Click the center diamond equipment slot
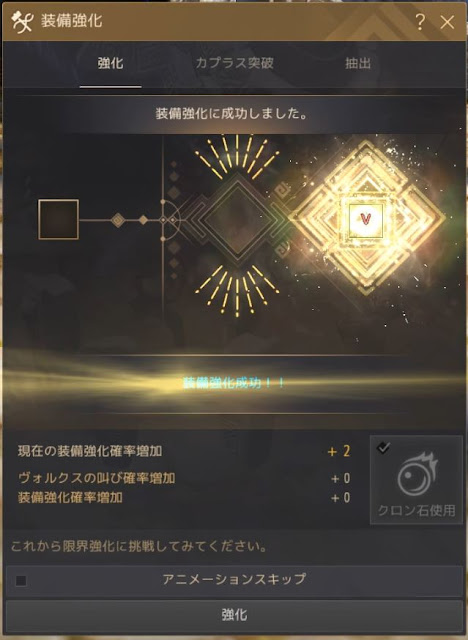Viewport: 468px width, 640px height. click(x=238, y=220)
